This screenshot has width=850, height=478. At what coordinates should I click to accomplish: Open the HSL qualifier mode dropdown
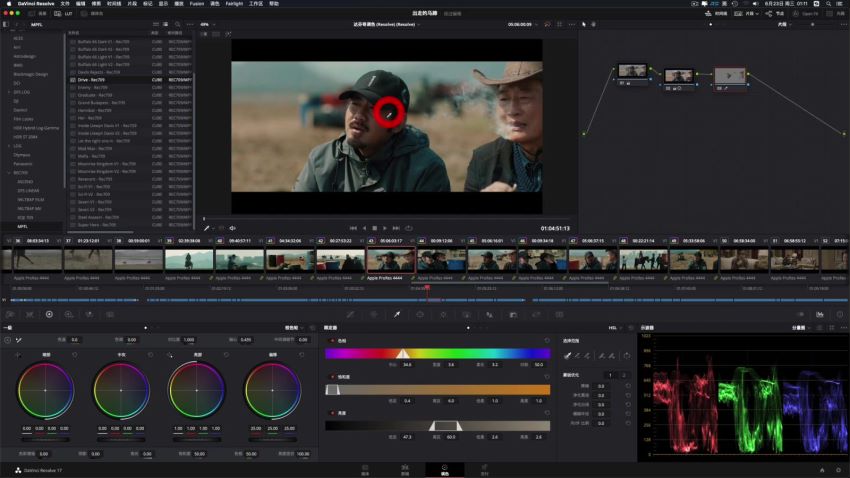point(615,328)
